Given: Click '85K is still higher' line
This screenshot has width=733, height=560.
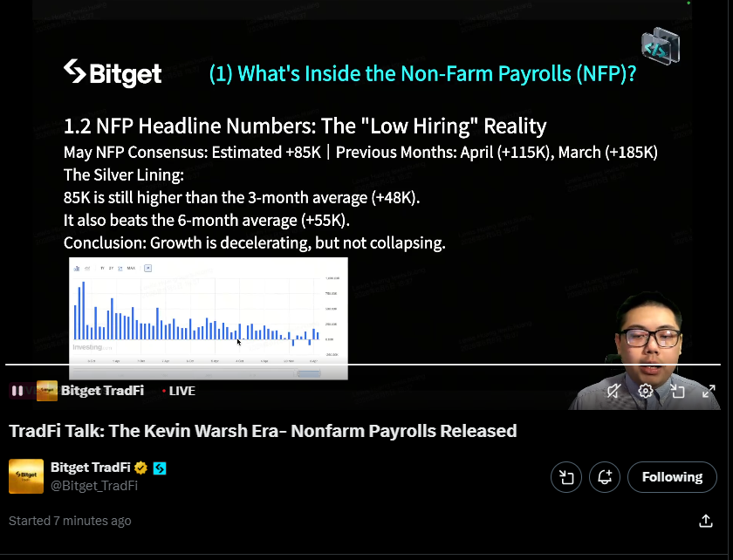Looking at the screenshot, I should click(x=242, y=198).
